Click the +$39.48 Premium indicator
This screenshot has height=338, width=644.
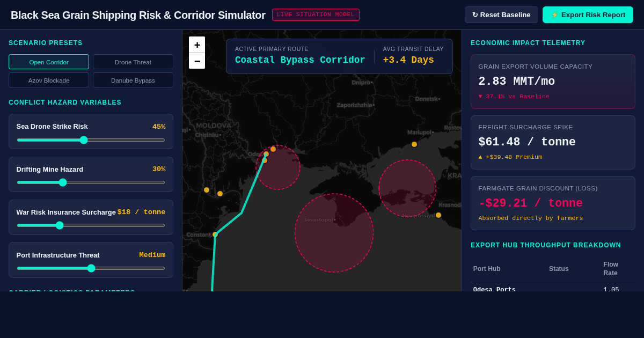point(510,157)
